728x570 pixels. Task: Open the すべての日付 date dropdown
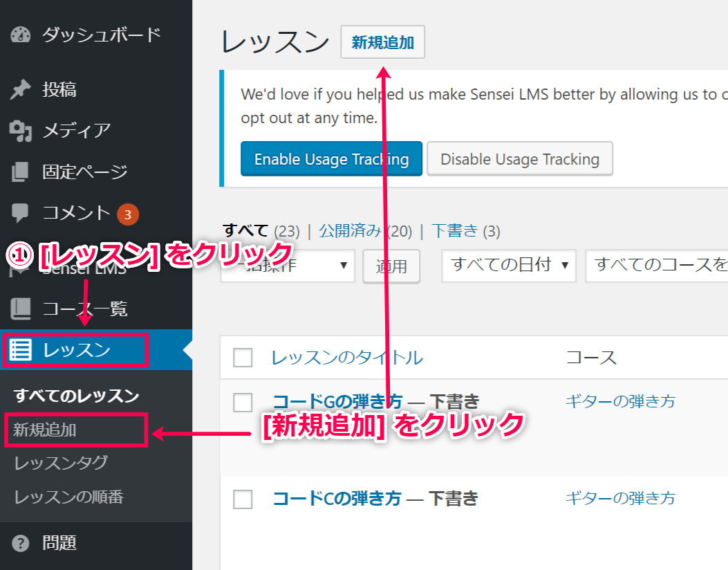coord(509,266)
